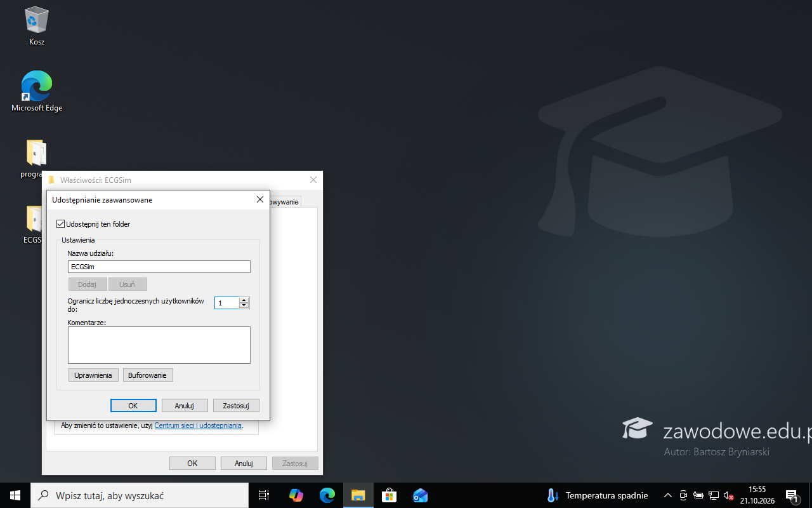Image resolution: width=812 pixels, height=508 pixels.
Task: Click Zastosuj in advanced sharing dialog
Action: [236, 406]
